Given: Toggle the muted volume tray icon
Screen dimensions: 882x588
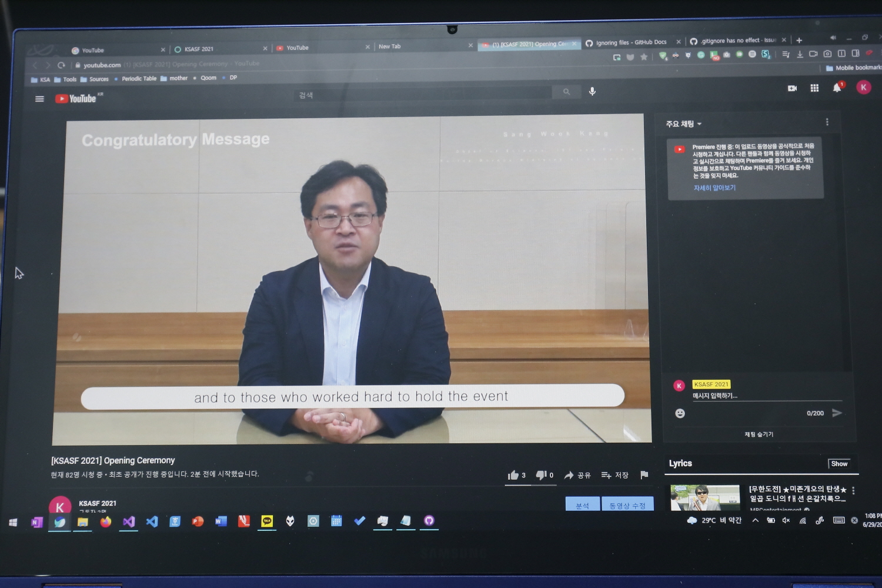Looking at the screenshot, I should (x=786, y=520).
